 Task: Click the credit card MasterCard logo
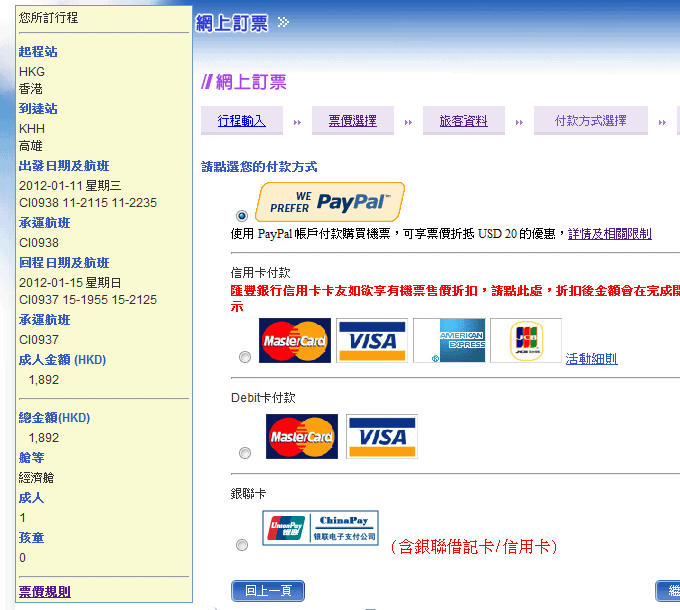[x=294, y=341]
